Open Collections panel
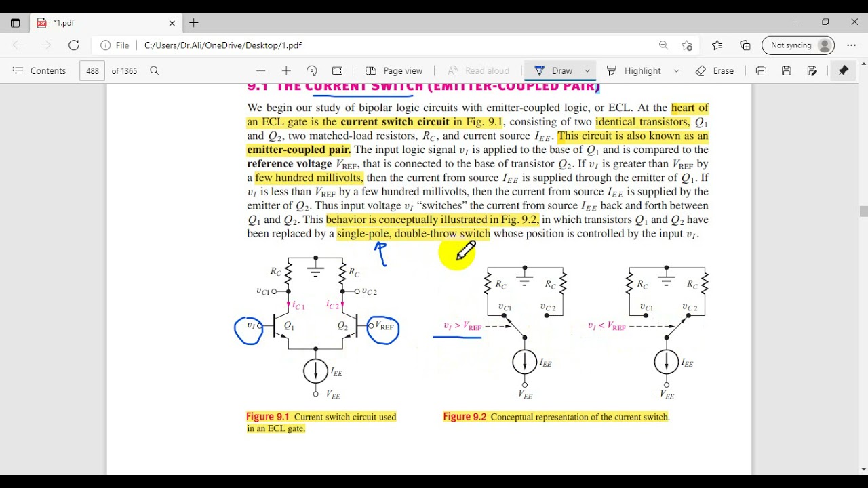This screenshot has width=868, height=488. [745, 45]
